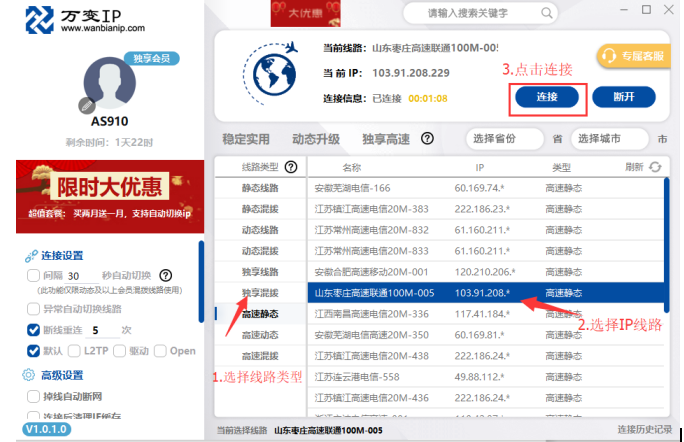Click the 名称 column header

pyautogui.click(x=352, y=168)
